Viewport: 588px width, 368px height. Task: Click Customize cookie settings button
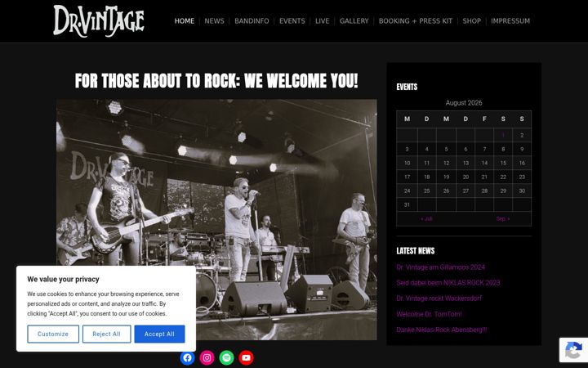tap(53, 334)
